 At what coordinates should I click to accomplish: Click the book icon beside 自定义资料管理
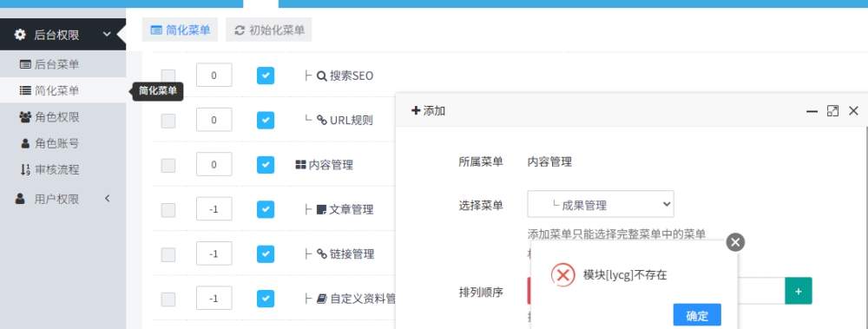pyautogui.click(x=322, y=299)
